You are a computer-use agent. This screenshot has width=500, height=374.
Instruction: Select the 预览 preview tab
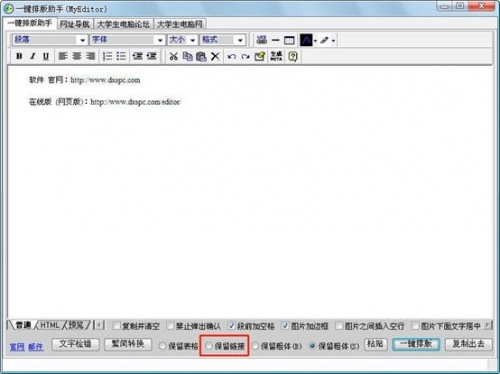pos(76,325)
